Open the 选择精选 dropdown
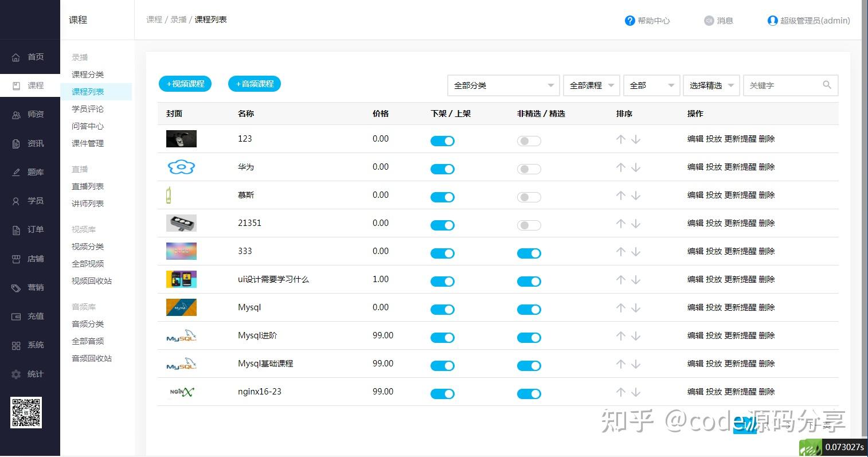The width and height of the screenshot is (868, 457). pyautogui.click(x=711, y=85)
